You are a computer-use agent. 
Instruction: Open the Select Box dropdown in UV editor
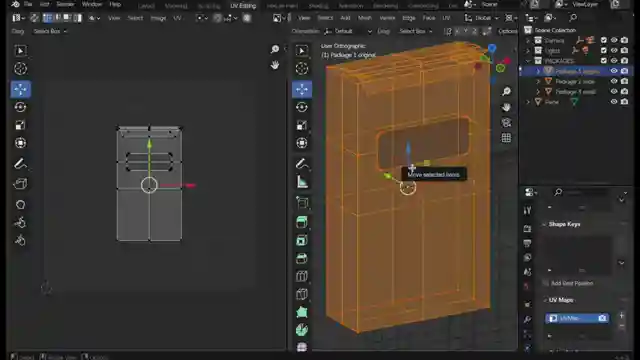click(x=50, y=31)
